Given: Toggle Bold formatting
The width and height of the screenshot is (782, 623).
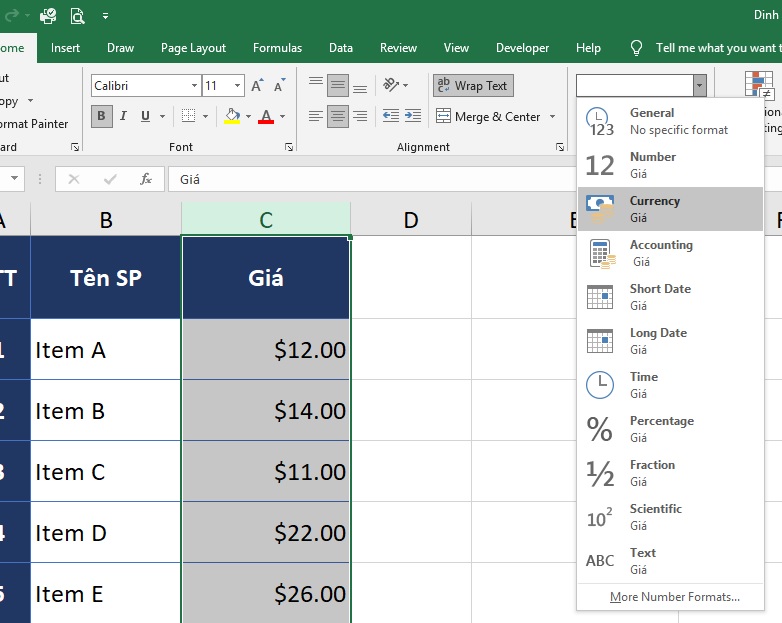Looking at the screenshot, I should (x=102, y=116).
